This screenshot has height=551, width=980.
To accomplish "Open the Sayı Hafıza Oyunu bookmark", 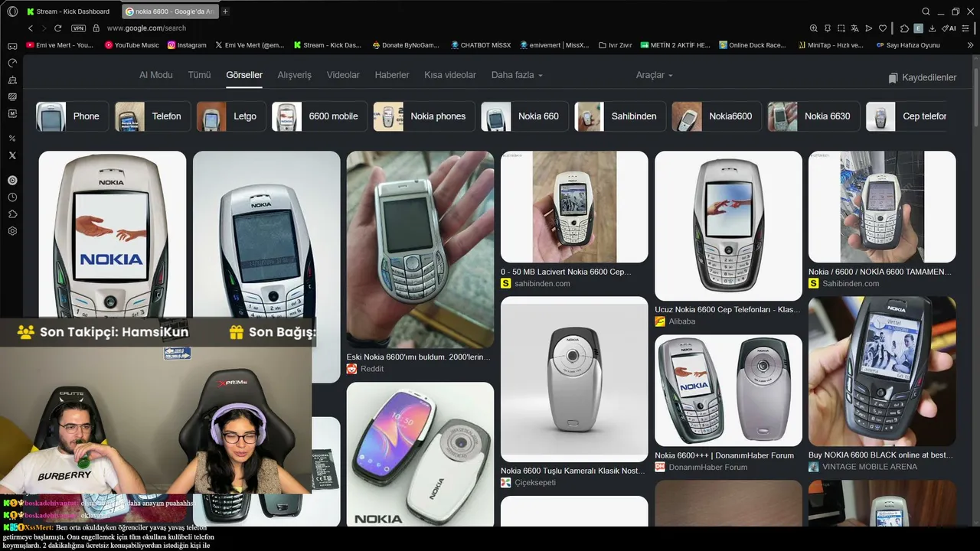I will click(x=906, y=45).
